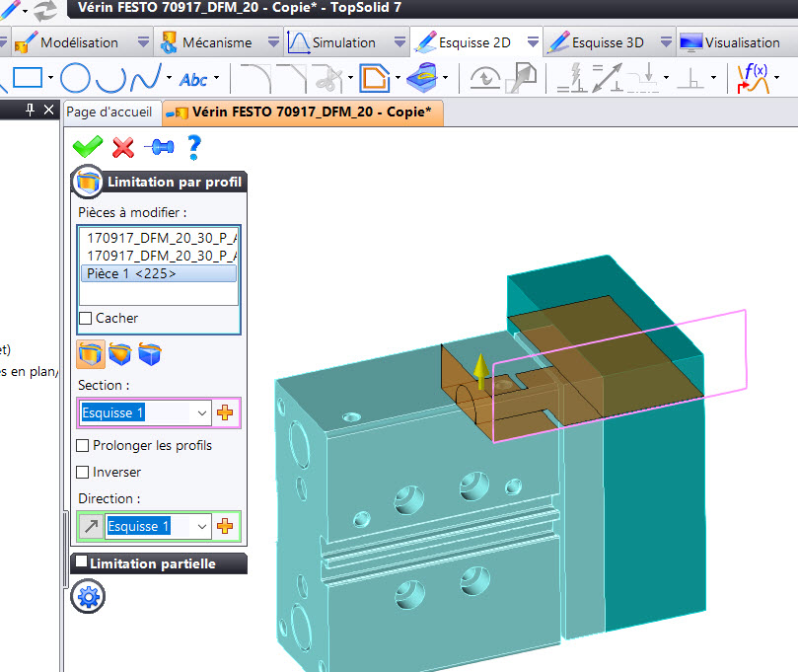Select the circle sketch tool

pos(75,78)
